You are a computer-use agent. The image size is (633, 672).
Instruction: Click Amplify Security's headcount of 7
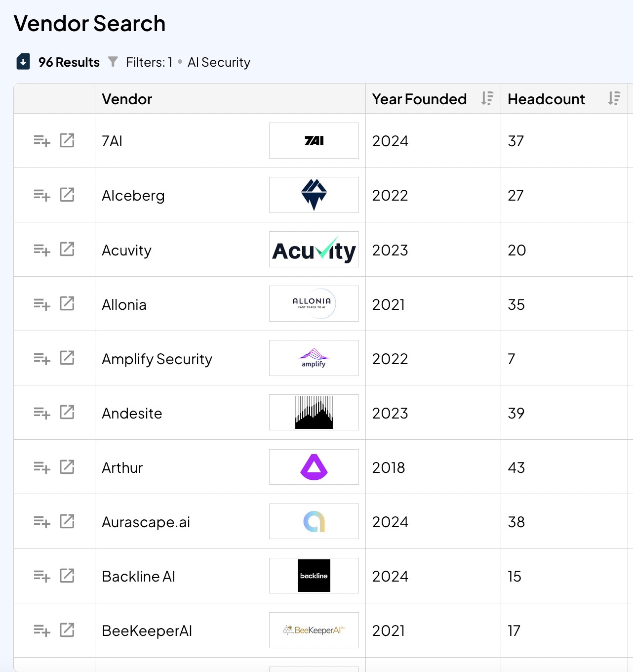(x=512, y=359)
